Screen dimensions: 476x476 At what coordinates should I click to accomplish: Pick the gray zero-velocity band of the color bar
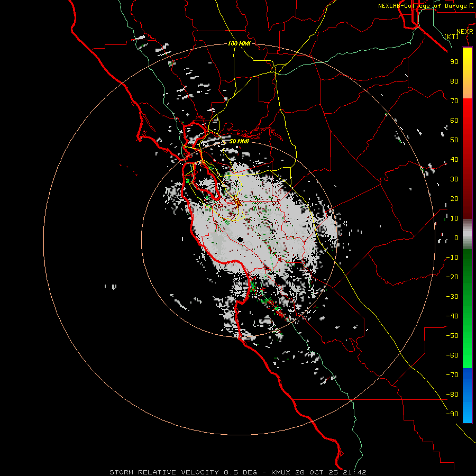(x=467, y=235)
